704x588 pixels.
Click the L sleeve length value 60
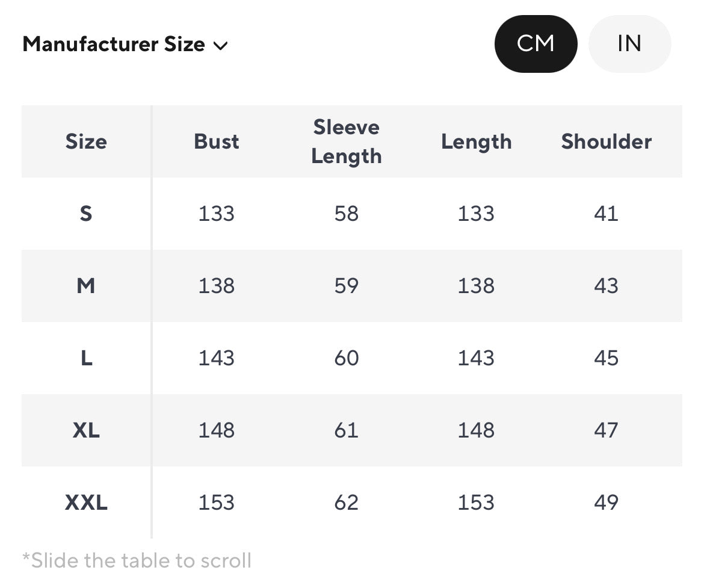347,358
